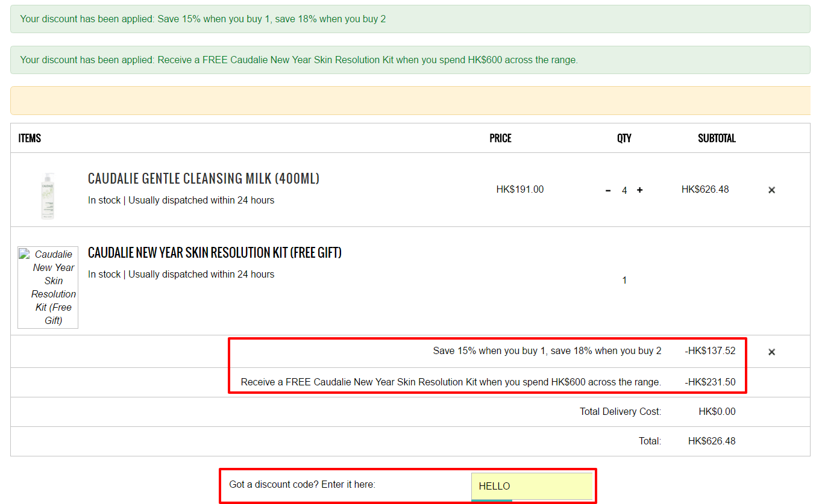Click the 'Got a discount code?' label
This screenshot has height=504, width=819.
(303, 485)
